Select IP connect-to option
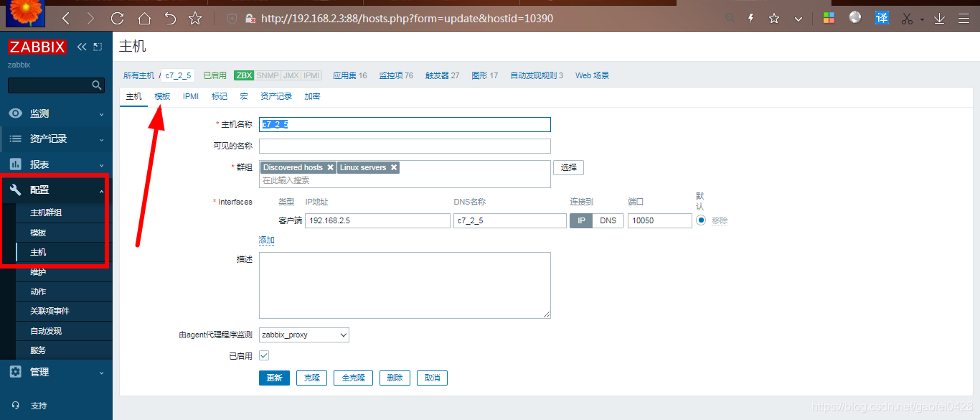Screen dimensions: 980x420 coord(581,220)
